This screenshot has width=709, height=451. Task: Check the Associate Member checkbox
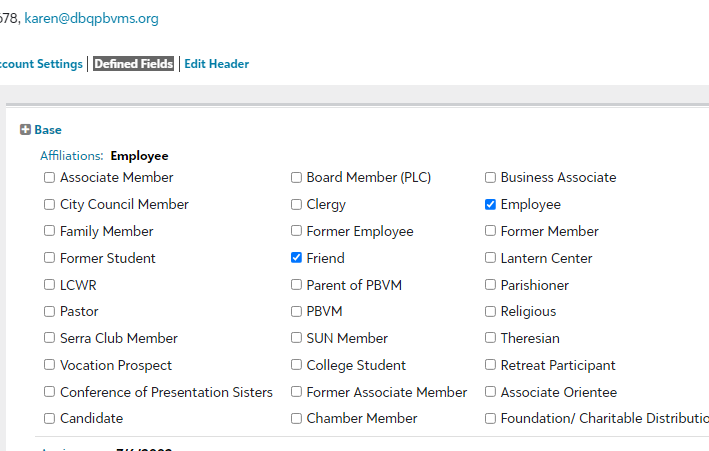click(x=50, y=178)
